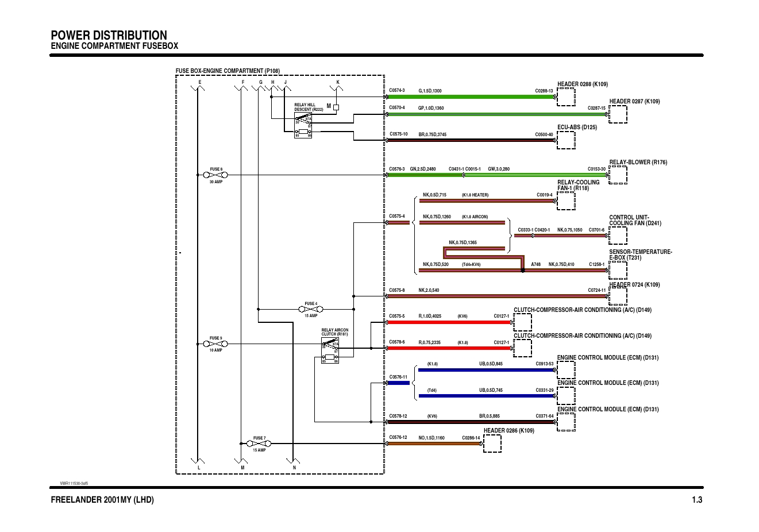The width and height of the screenshot is (759, 532).
Task: Select the Fuse 7 15 AMP symbol
Action: (x=259, y=444)
